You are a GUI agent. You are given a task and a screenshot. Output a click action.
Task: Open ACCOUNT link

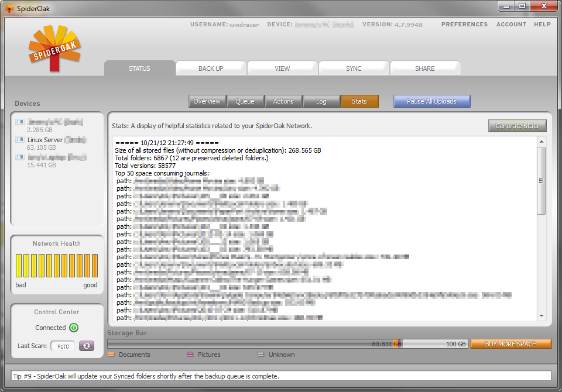click(x=511, y=25)
